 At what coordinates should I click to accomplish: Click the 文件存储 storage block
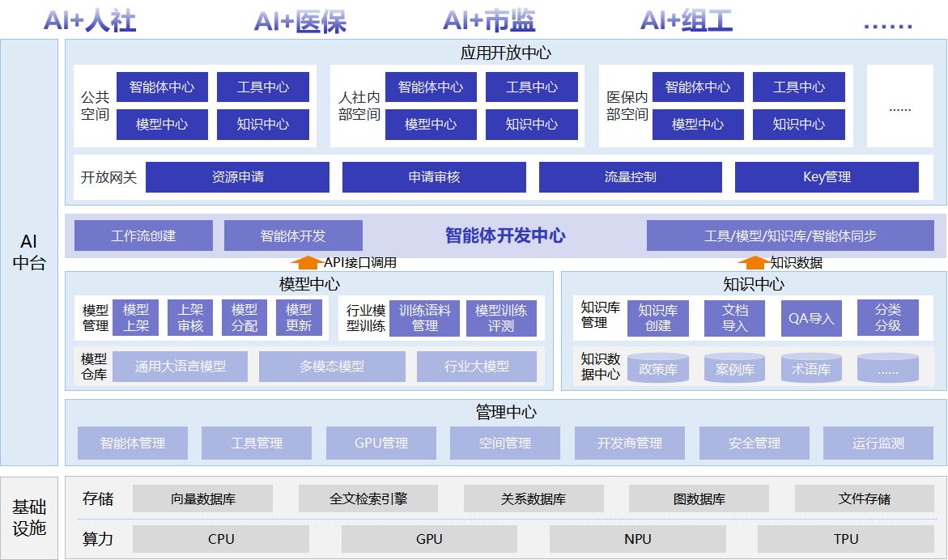point(864,499)
